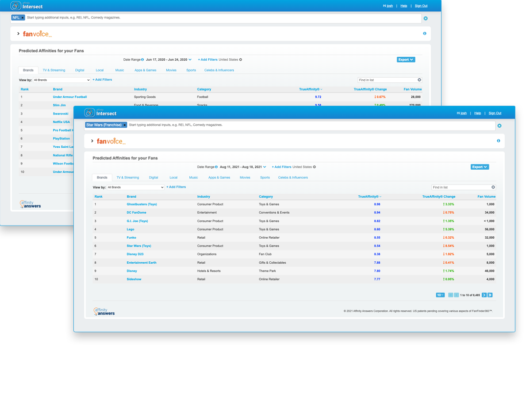
Task: Open Under Armour Football link in back window
Action: [x=70, y=97]
